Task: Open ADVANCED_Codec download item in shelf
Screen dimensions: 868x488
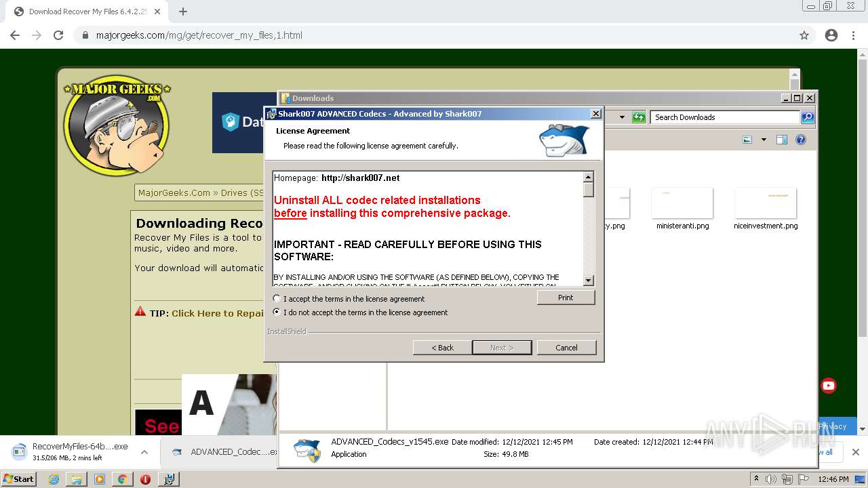Action: pyautogui.click(x=224, y=451)
